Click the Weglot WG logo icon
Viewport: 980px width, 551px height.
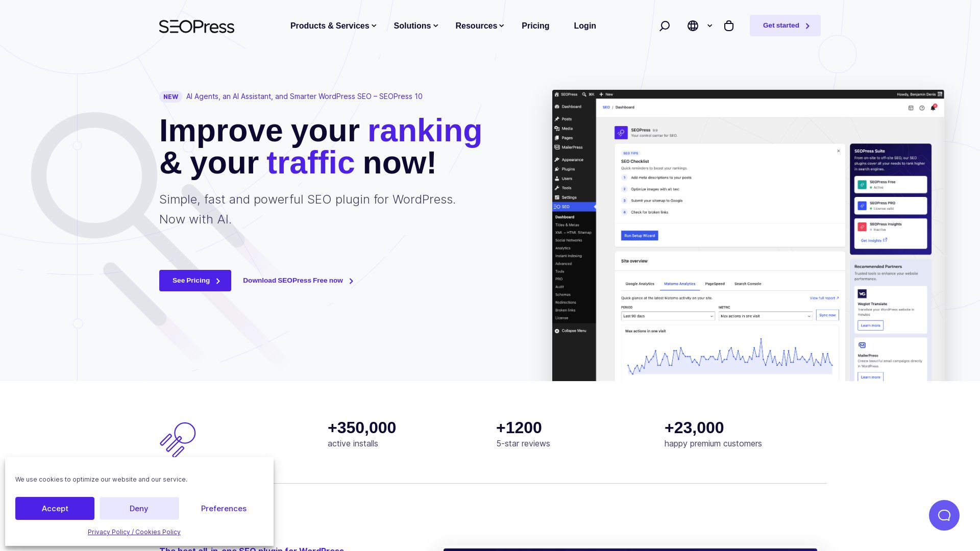(862, 294)
